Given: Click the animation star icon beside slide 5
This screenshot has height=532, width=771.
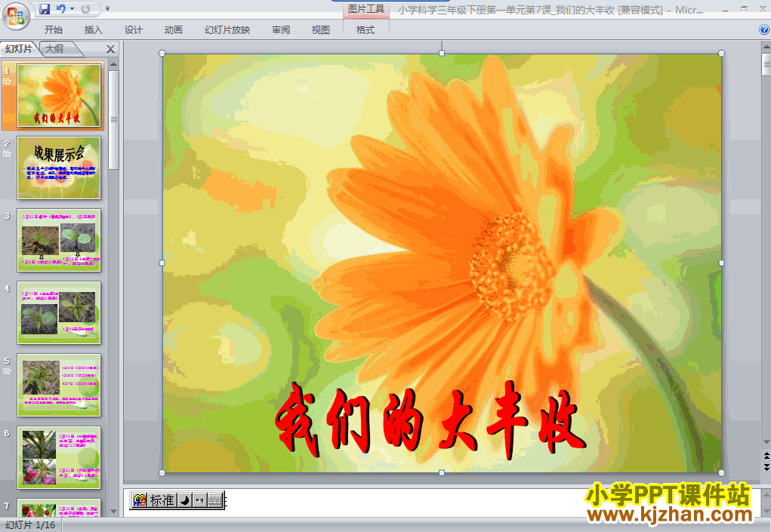Looking at the screenshot, I should (x=7, y=371).
